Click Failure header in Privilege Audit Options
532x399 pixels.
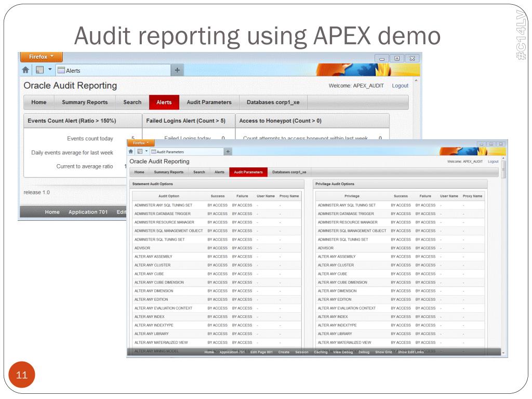click(x=425, y=196)
